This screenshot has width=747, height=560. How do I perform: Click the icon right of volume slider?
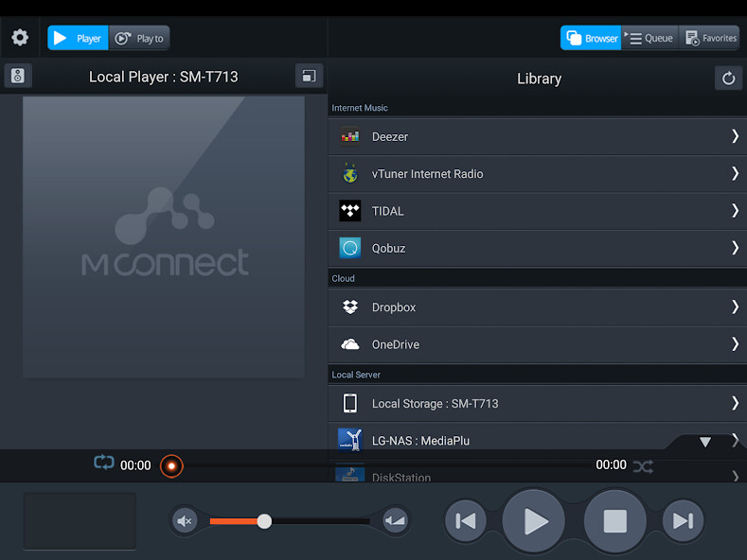396,521
